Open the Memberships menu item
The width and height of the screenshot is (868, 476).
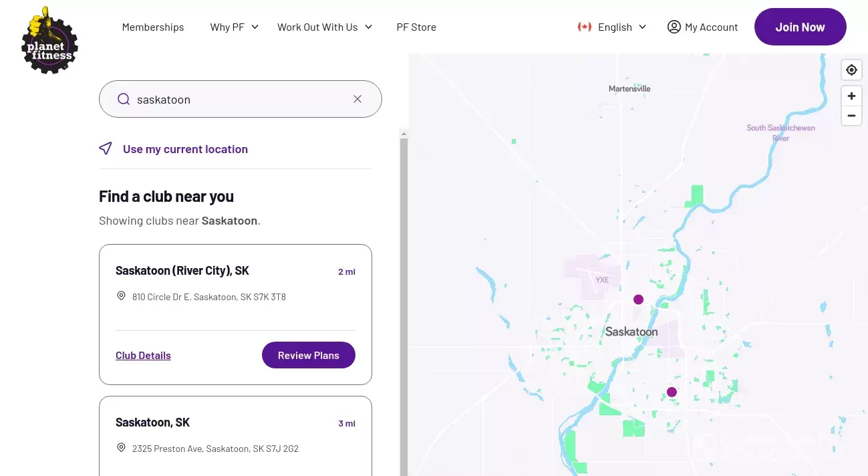tap(153, 27)
